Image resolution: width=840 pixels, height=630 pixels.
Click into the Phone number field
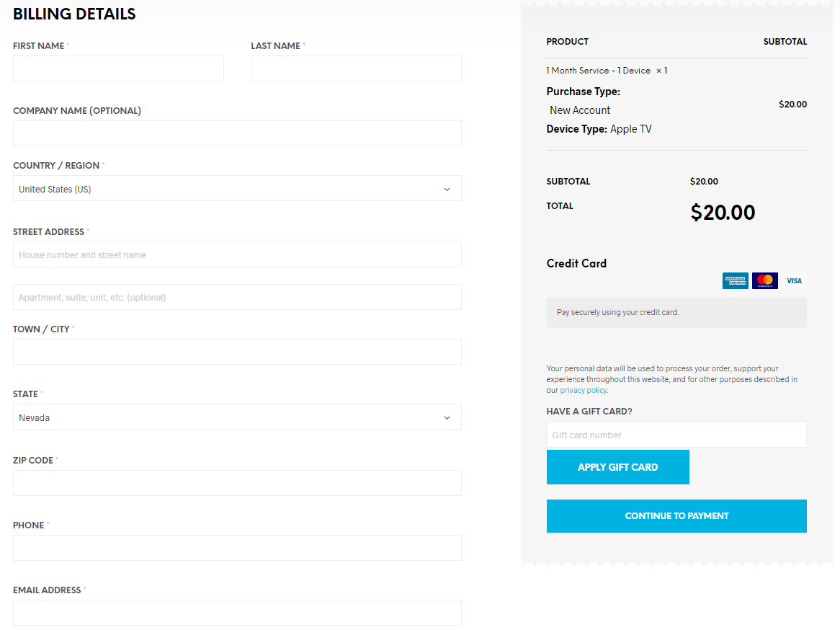(x=237, y=548)
